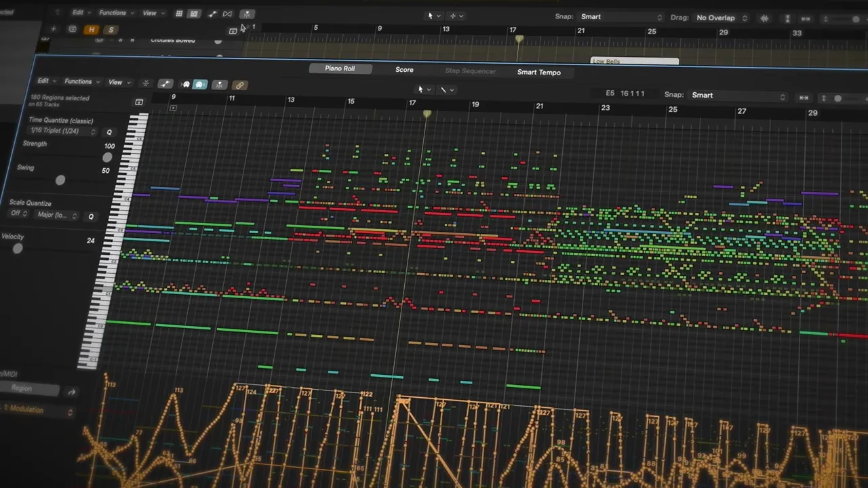Click the Piano Roll horizontal auto zoom icon
This screenshot has height=488, width=868.
(804, 98)
